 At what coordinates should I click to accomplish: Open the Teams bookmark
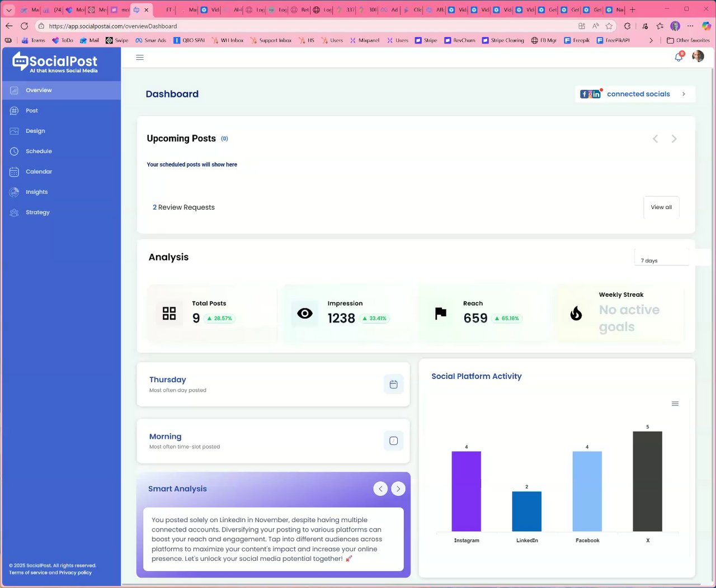coord(34,40)
